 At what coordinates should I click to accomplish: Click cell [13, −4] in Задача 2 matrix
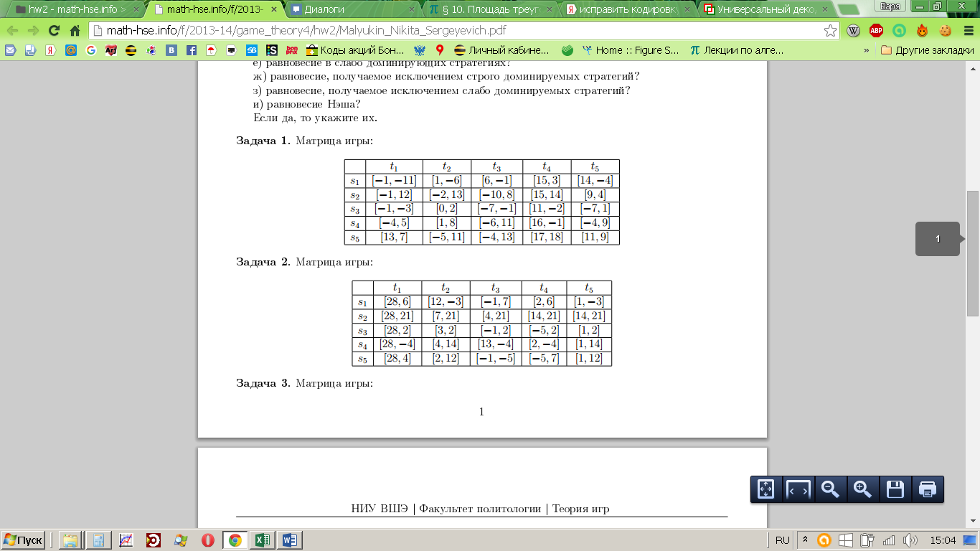pos(496,344)
